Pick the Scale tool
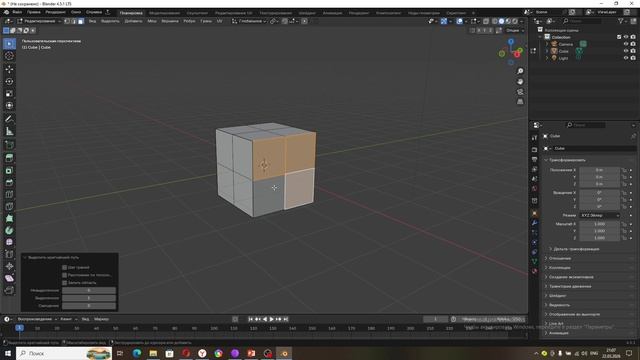The image size is (640, 360). pos(9,93)
